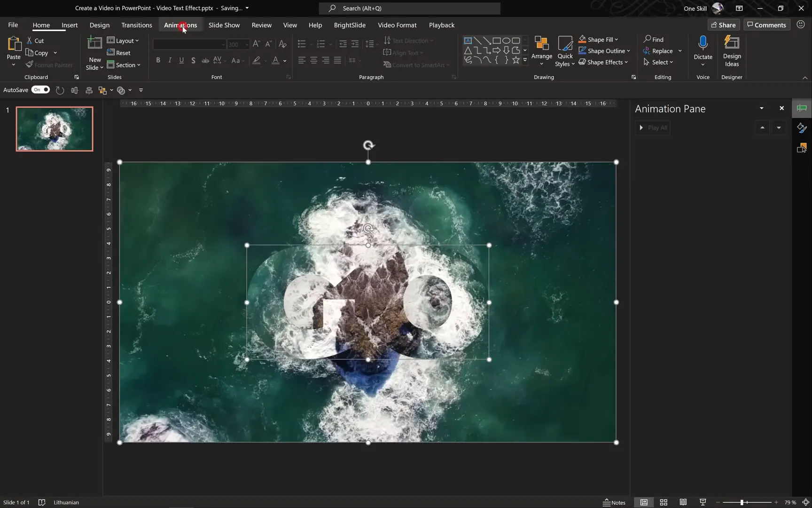Click the Play All button

coord(653,127)
